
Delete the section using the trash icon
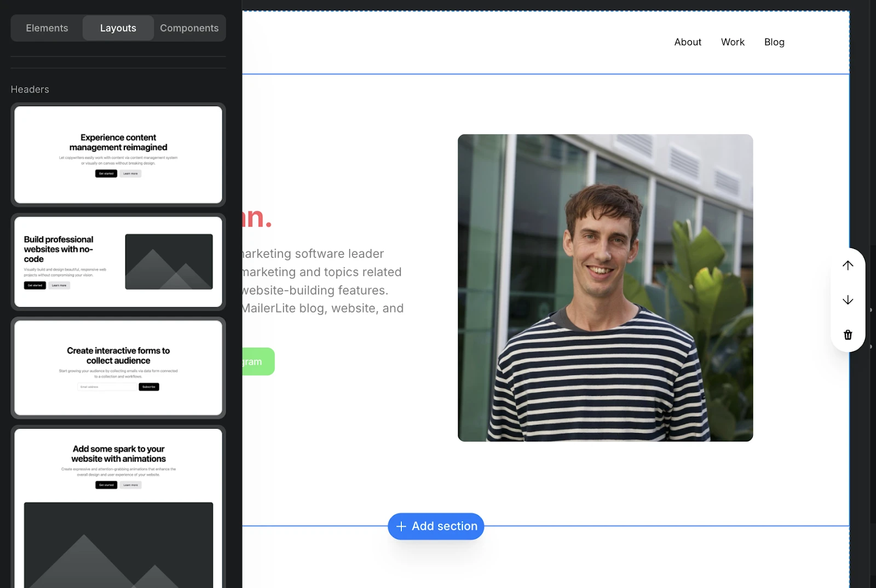[x=848, y=335]
